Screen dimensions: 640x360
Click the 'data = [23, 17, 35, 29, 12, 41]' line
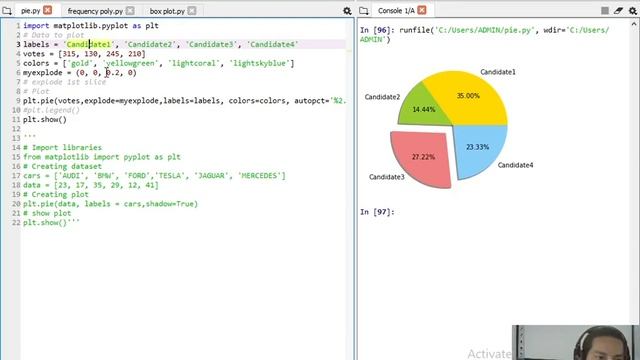[91, 185]
